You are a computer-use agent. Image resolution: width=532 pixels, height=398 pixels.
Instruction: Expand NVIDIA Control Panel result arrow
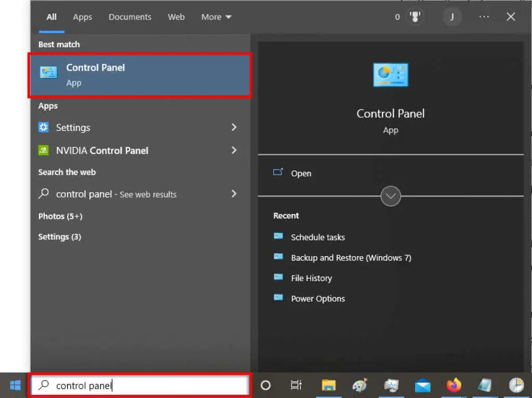pos(234,150)
